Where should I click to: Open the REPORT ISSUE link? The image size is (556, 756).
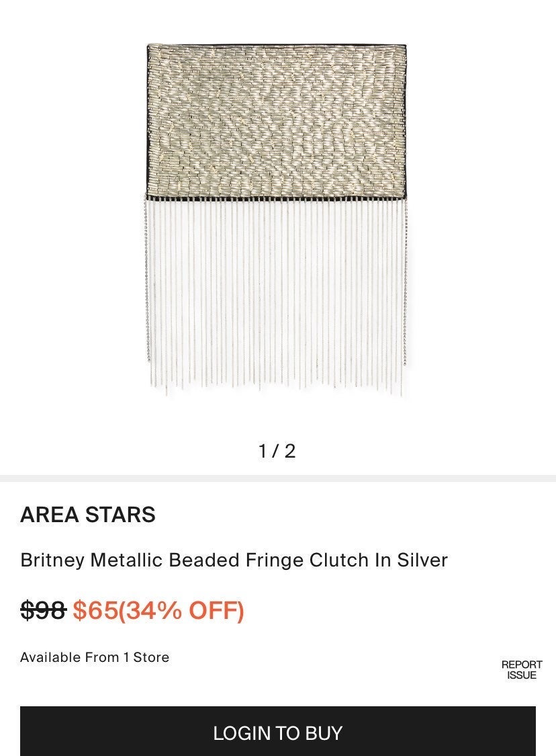[x=521, y=670]
